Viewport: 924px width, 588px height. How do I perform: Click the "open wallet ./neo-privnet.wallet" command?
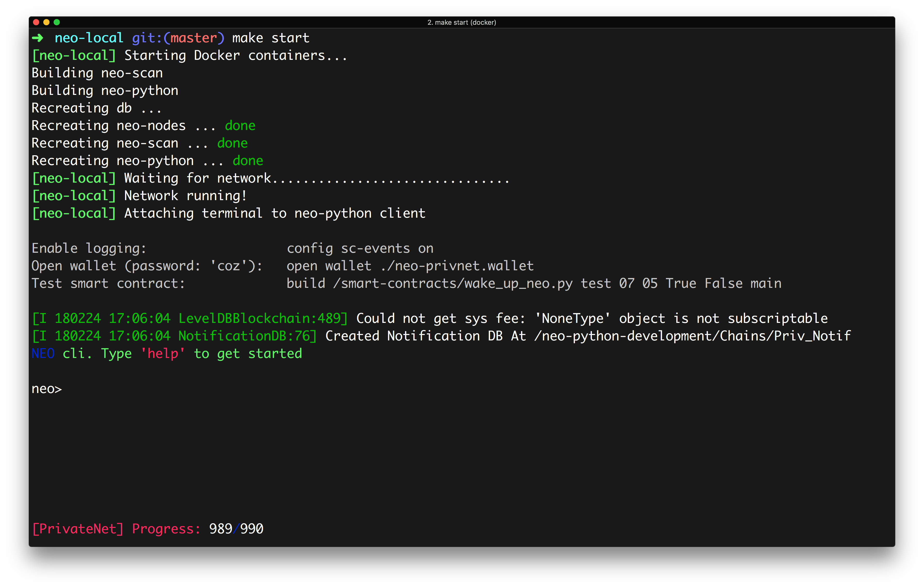(x=410, y=266)
